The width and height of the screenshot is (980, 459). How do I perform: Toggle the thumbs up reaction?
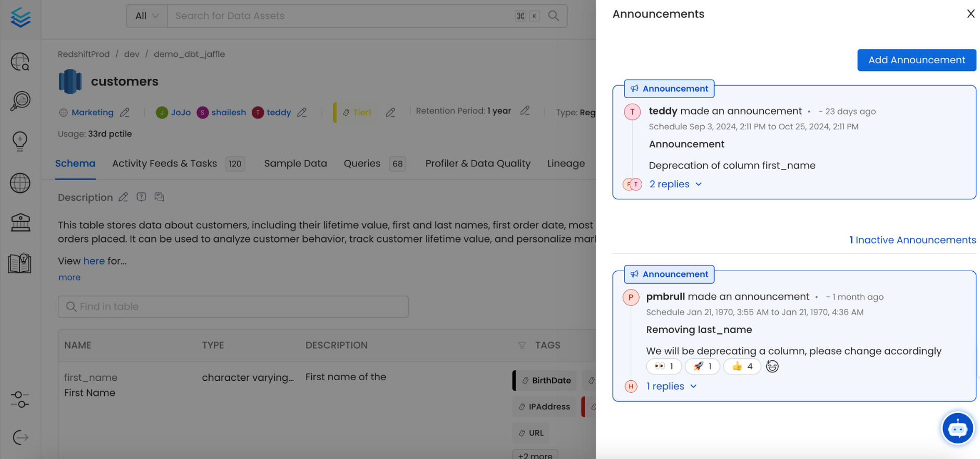tap(742, 367)
